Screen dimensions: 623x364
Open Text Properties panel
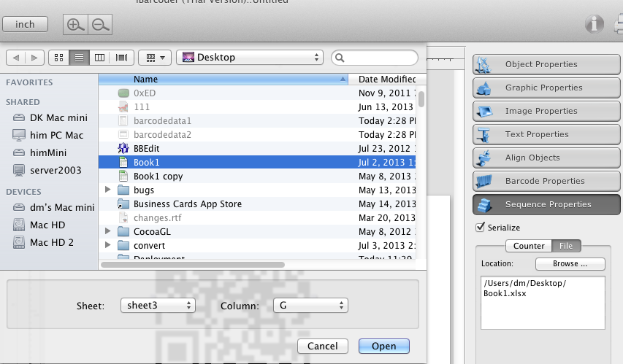[547, 134]
